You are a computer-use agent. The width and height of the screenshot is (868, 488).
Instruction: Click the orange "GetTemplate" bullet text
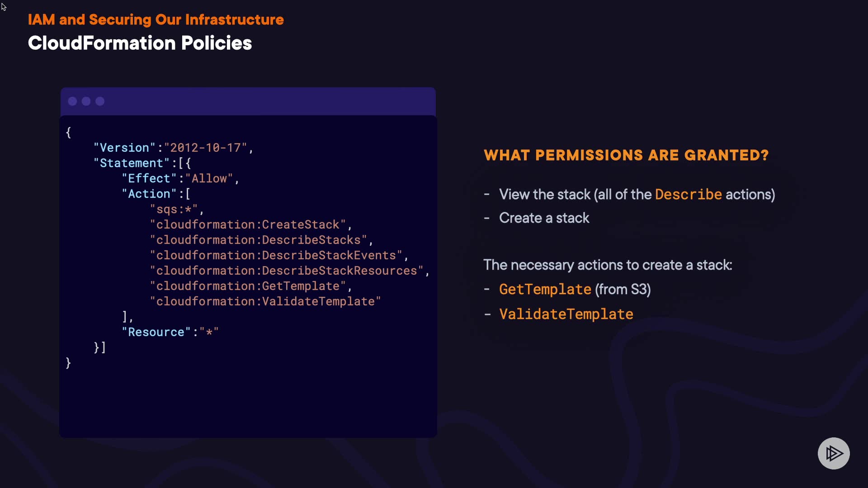(545, 289)
